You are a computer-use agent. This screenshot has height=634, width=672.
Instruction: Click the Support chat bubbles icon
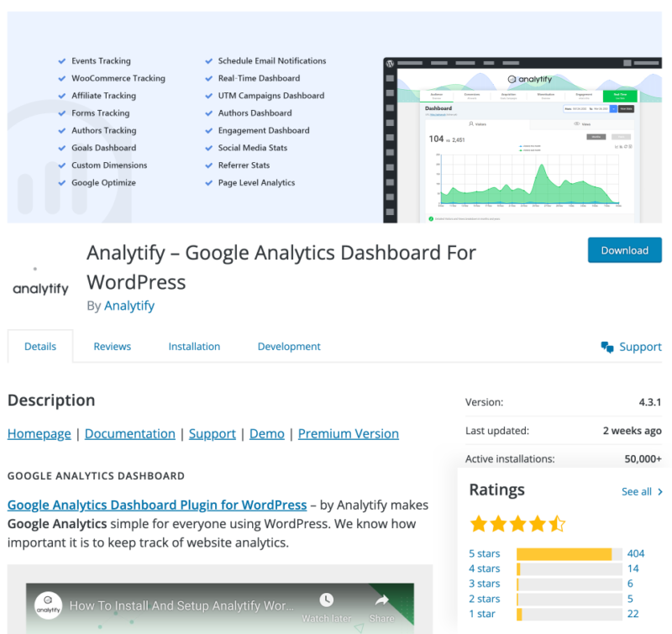[x=606, y=347]
